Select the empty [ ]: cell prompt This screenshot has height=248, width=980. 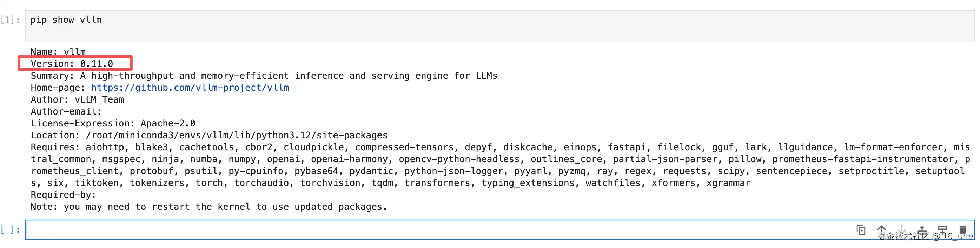(x=10, y=230)
